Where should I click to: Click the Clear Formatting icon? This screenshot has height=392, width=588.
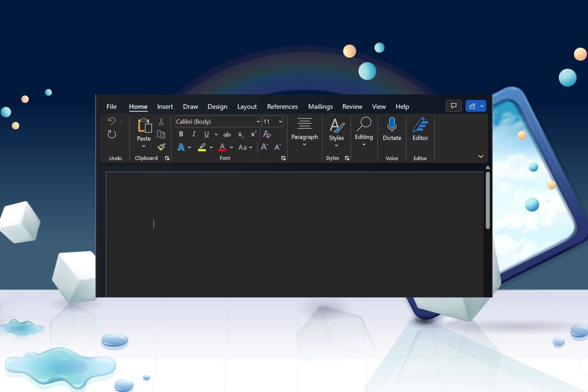(x=267, y=134)
